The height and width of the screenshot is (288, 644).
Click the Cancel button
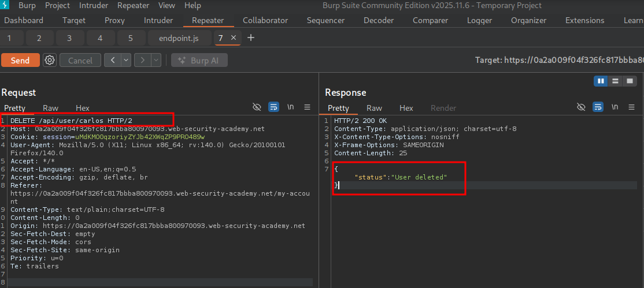click(x=80, y=60)
